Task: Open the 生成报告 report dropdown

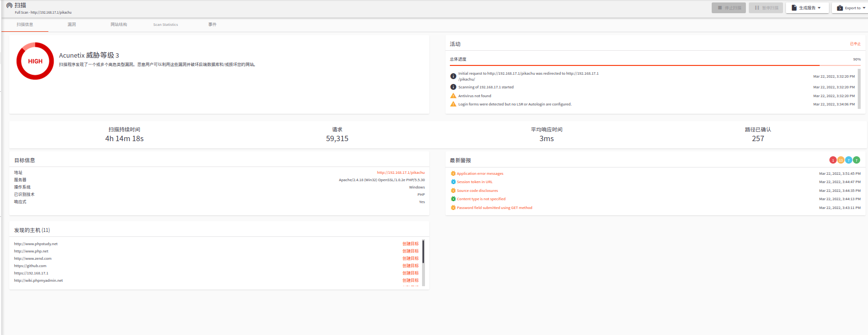Action: point(807,8)
